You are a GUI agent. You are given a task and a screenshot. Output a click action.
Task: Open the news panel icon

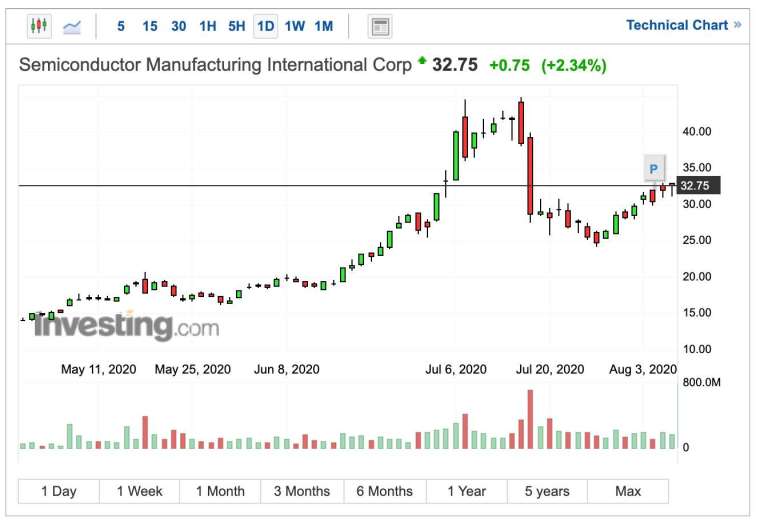[380, 27]
